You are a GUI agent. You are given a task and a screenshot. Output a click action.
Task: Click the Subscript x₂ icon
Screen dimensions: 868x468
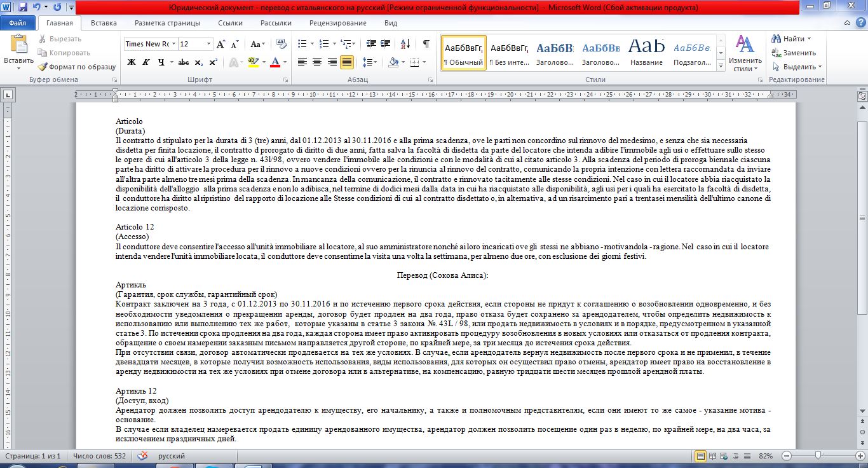[x=199, y=62]
